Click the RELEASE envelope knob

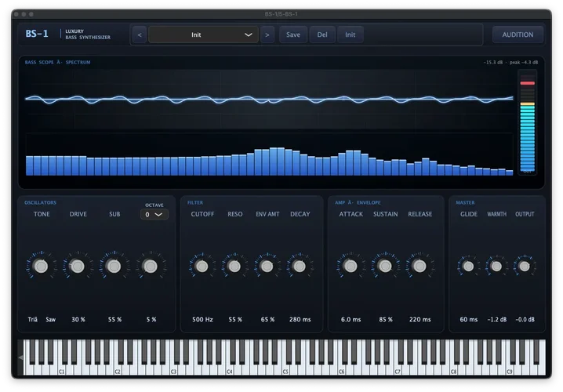(420, 266)
